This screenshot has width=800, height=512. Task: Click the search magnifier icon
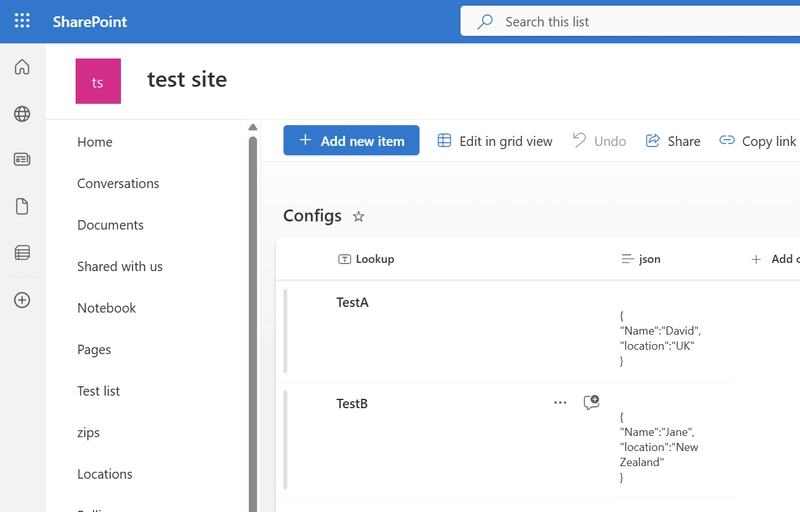coord(485,21)
